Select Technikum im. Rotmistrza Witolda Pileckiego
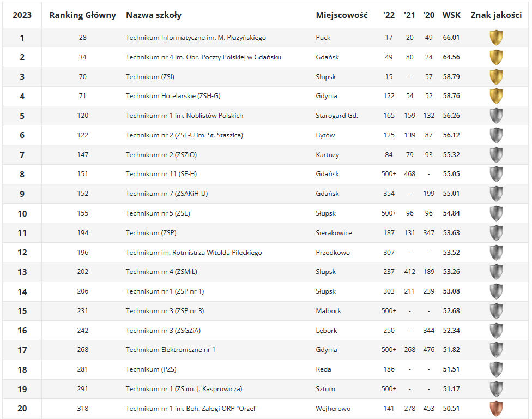532x419 pixels. point(194,253)
